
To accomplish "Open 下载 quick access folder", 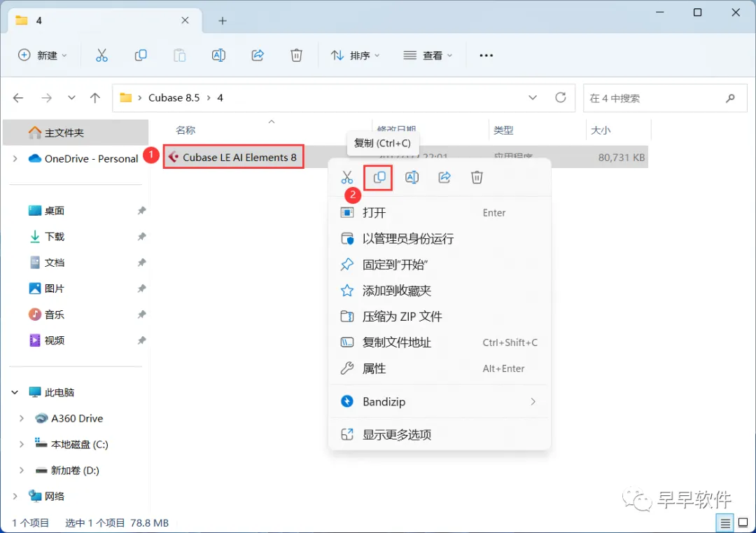I will pyautogui.click(x=46, y=237).
